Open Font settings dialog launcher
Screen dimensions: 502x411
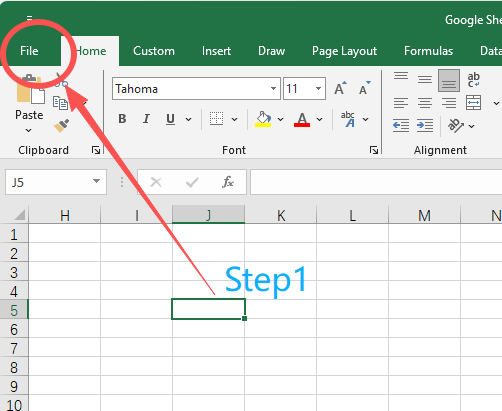click(x=374, y=150)
